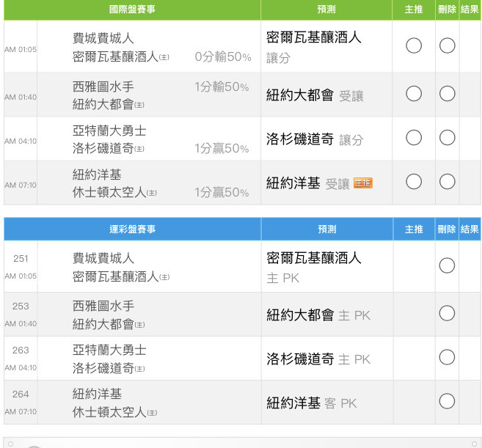482x448 pixels.
Task: Click 結果 column header in blue table
Action: coord(470,229)
